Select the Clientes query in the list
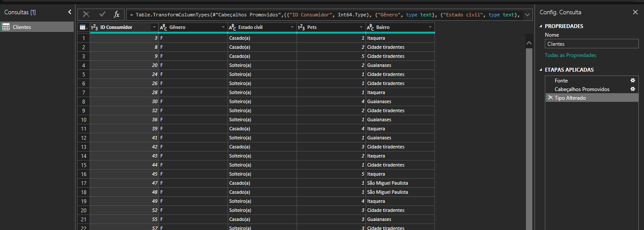The width and height of the screenshot is (644, 230). [37, 27]
